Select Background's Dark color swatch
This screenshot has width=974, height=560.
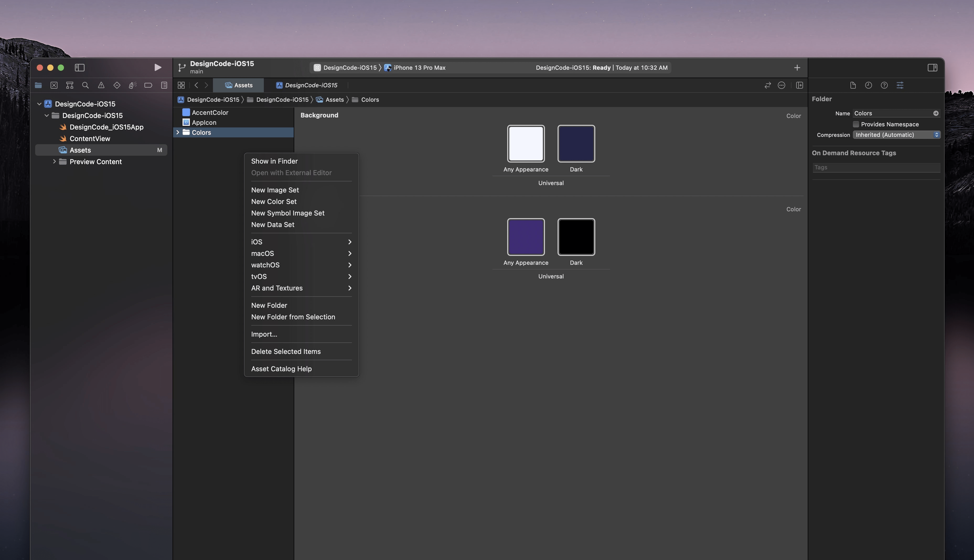click(576, 143)
